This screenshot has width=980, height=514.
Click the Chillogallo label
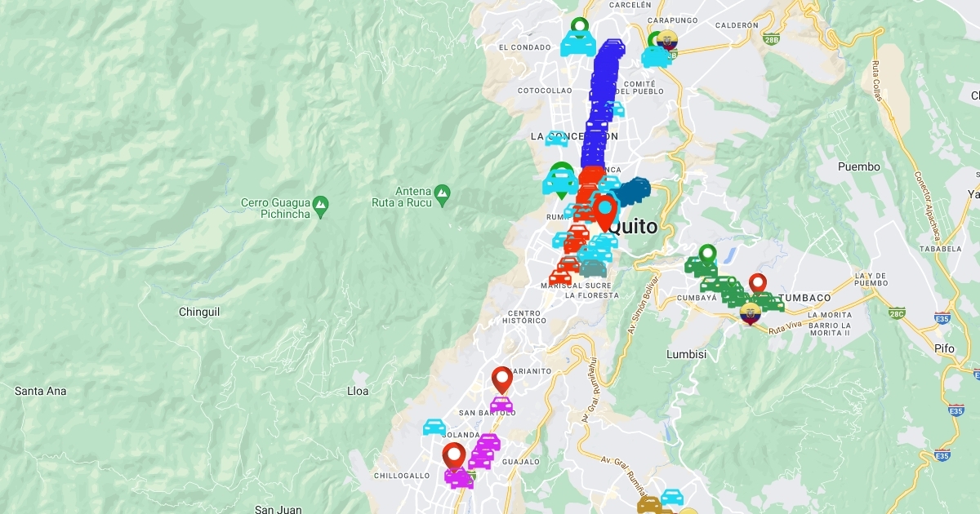401,475
